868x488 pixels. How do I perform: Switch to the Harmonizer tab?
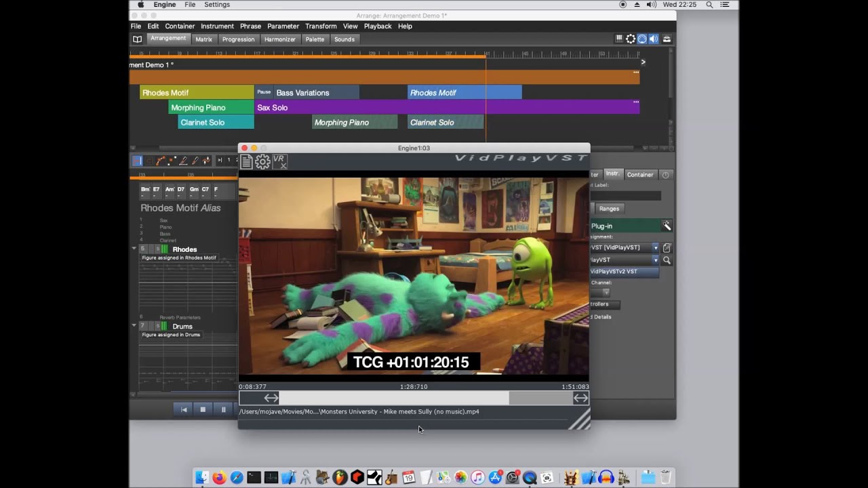tap(280, 39)
